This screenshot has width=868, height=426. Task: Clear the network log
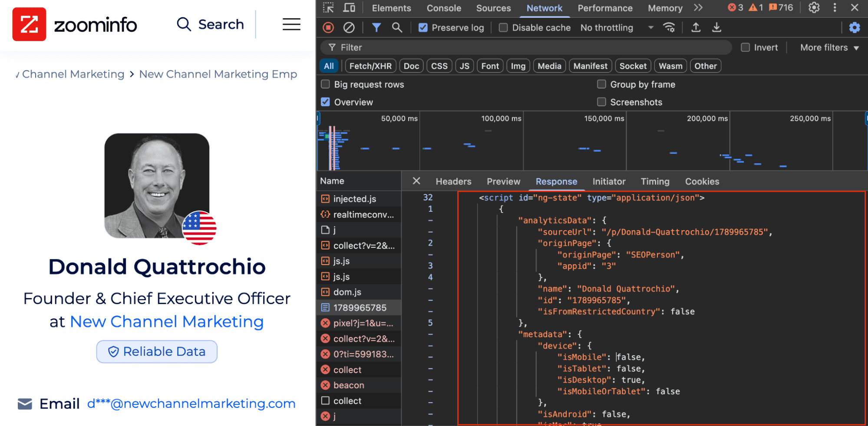pos(349,28)
